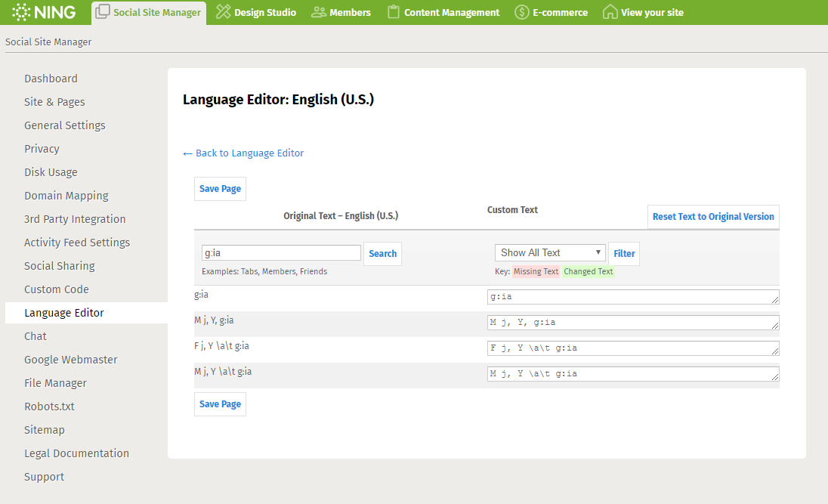Edit custom text 'F j, Y \a\t g:ia'
The width and height of the screenshot is (828, 504).
coord(633,348)
